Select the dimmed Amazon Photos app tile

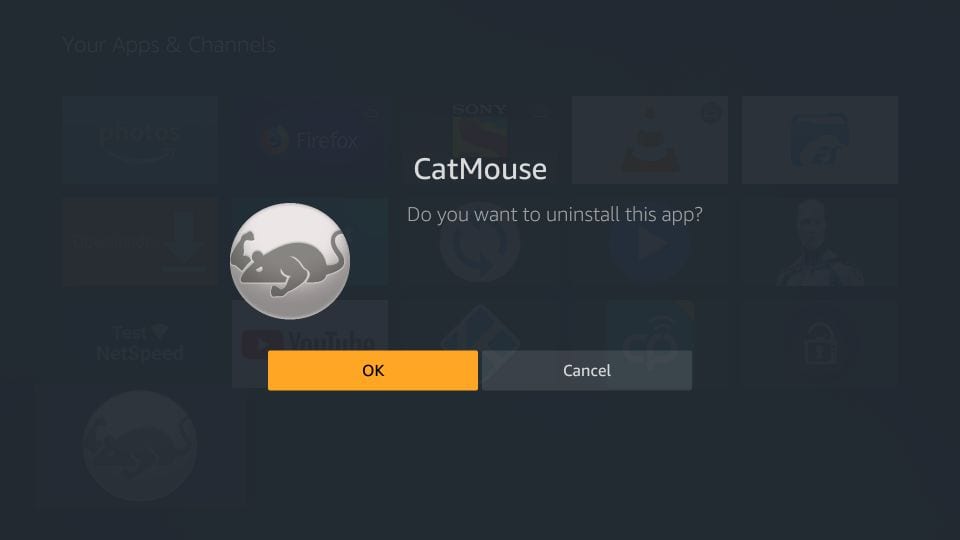[x=140, y=140]
